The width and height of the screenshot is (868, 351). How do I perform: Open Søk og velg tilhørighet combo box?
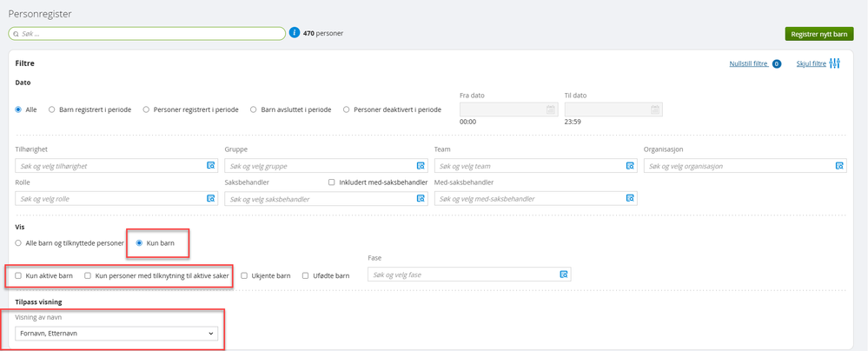[116, 166]
